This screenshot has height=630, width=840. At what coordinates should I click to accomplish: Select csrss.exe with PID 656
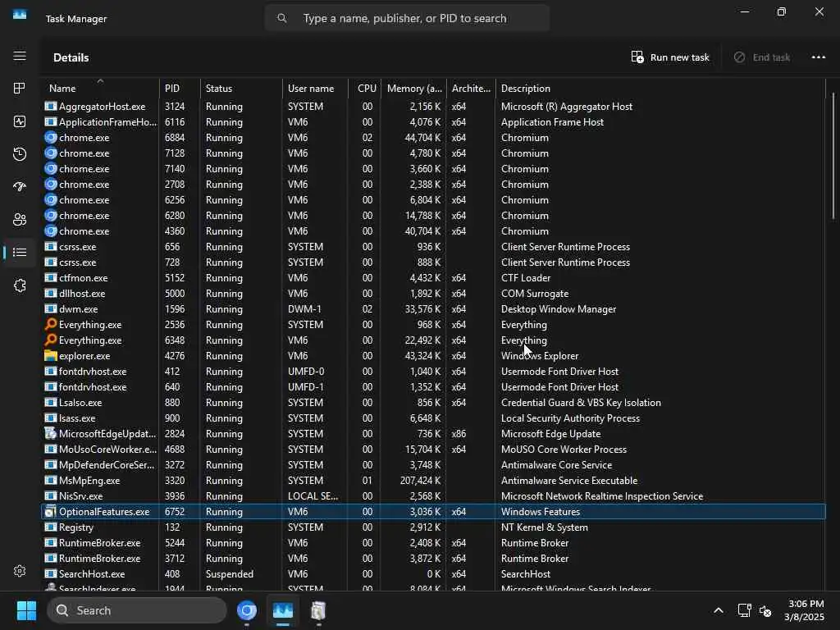pyautogui.click(x=433, y=247)
